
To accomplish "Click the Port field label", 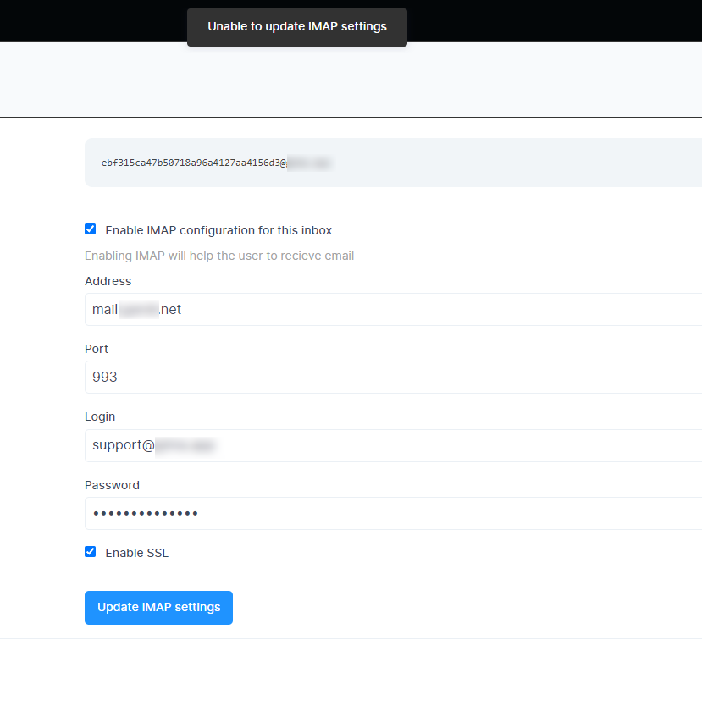I will [97, 349].
